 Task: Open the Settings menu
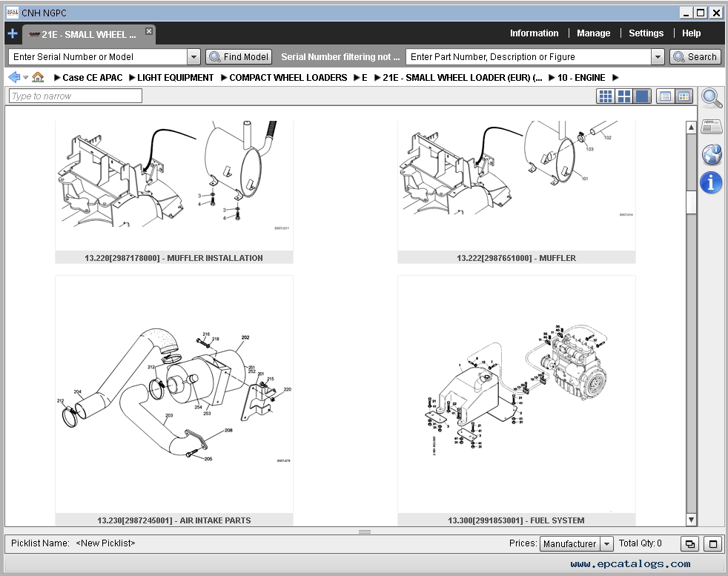click(x=646, y=33)
